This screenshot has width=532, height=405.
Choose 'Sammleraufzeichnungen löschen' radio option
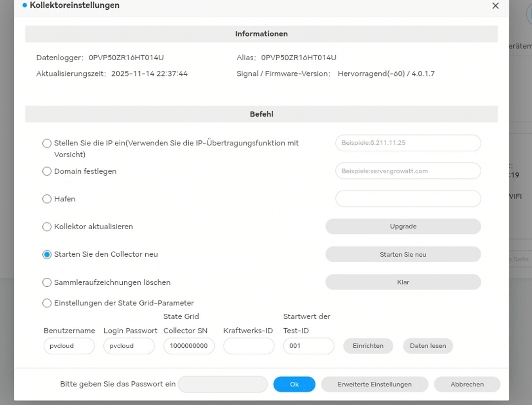coord(47,282)
